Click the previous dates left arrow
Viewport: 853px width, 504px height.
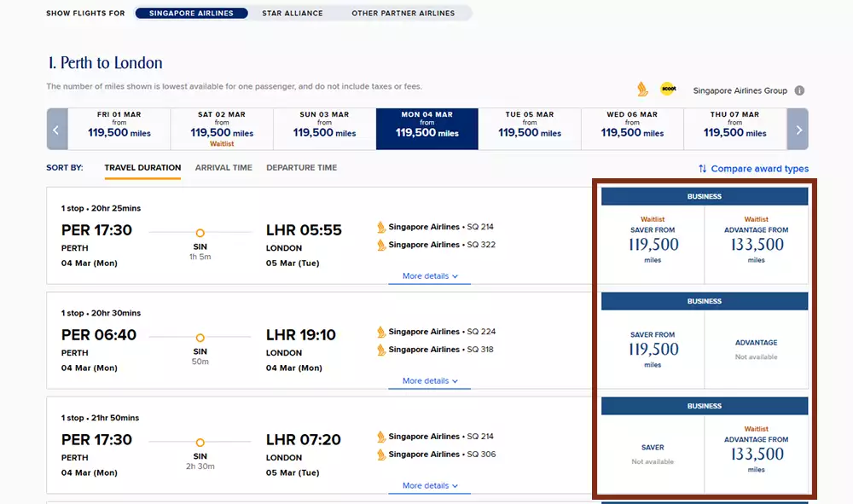click(x=56, y=130)
